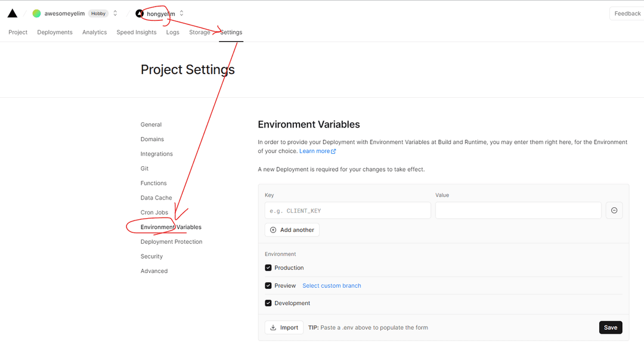Click the Hobby plan badge
644x345 pixels.
tap(98, 14)
